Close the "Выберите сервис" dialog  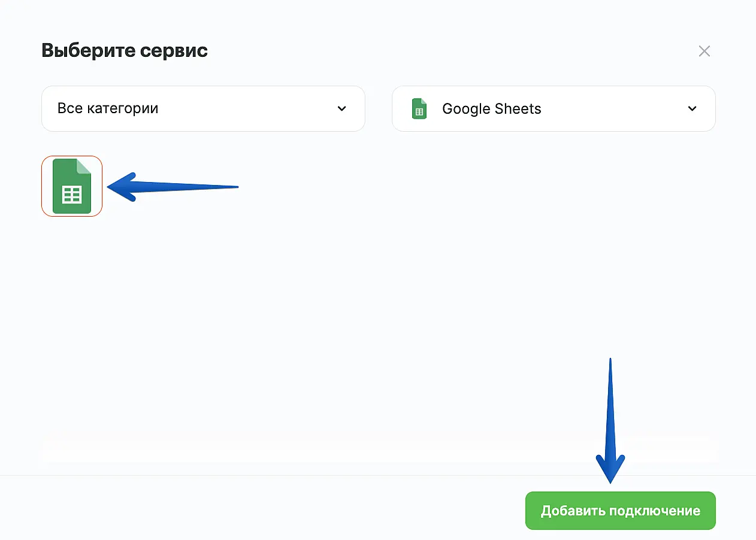pos(704,51)
